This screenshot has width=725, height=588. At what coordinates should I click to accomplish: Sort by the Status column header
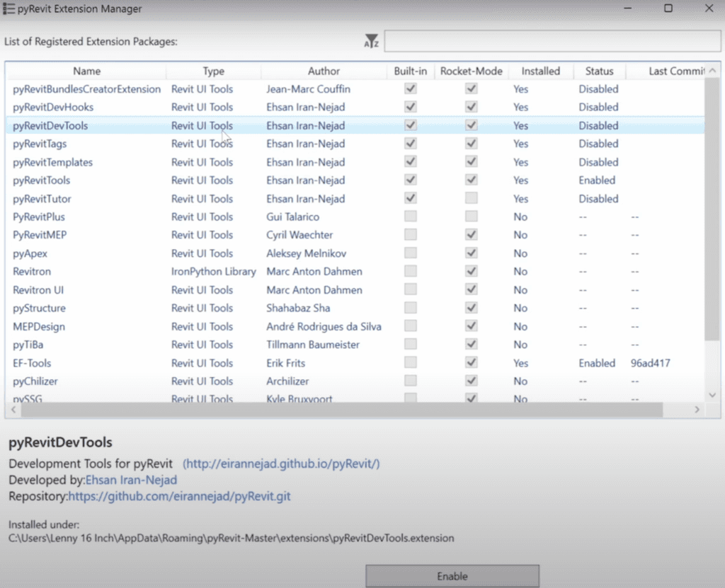click(599, 71)
